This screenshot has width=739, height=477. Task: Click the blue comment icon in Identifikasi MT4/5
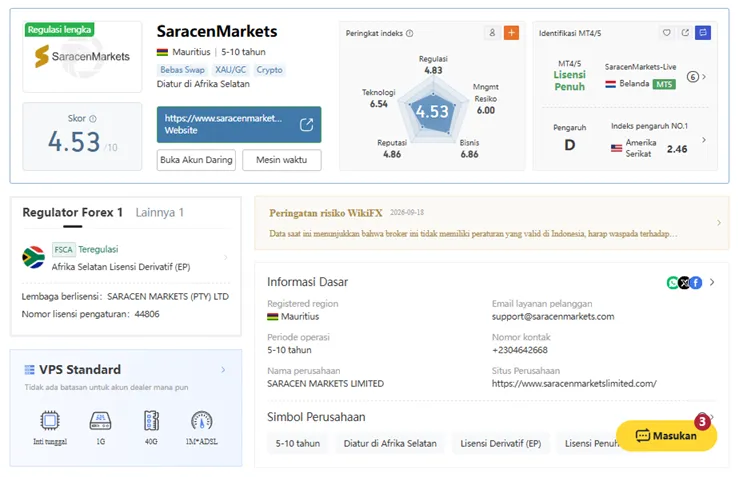pos(703,33)
